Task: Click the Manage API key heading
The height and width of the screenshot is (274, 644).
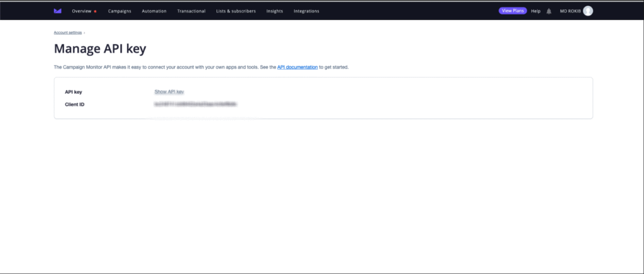Action: [100, 48]
